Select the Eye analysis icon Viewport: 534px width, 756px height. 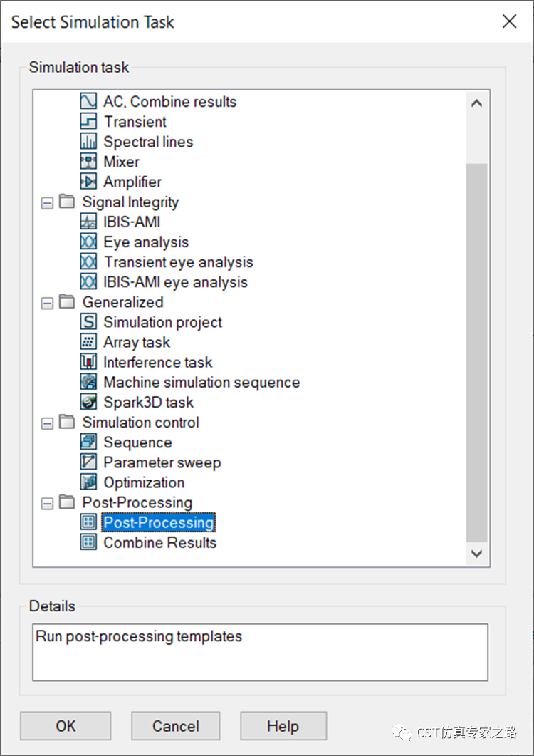88,242
